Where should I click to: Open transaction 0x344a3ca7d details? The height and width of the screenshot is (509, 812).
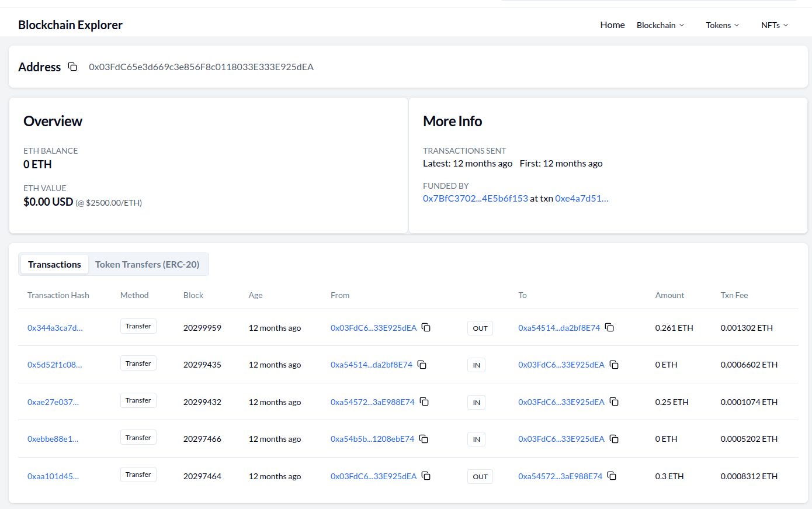(x=54, y=328)
